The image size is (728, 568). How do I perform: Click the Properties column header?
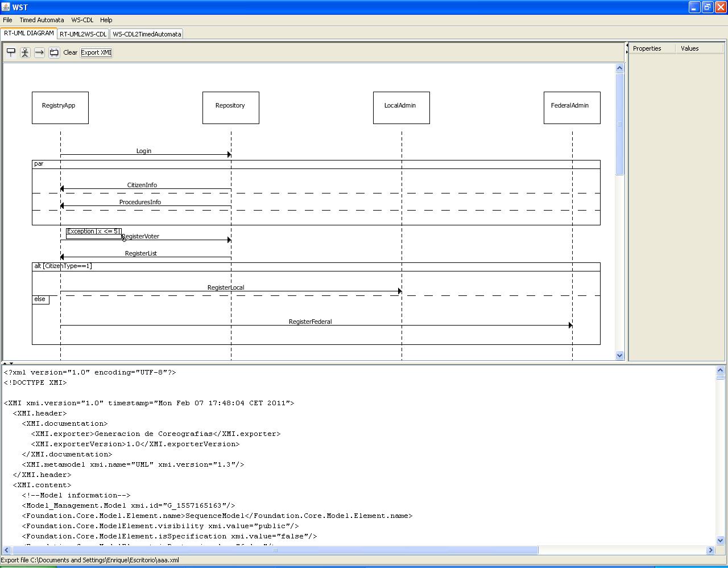pyautogui.click(x=647, y=48)
